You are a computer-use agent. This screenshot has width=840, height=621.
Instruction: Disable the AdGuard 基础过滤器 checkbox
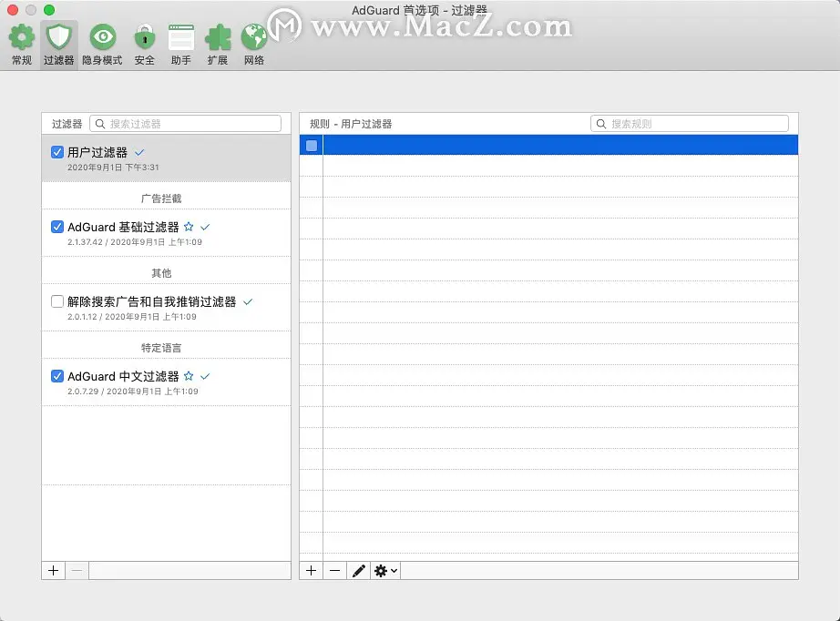57,227
